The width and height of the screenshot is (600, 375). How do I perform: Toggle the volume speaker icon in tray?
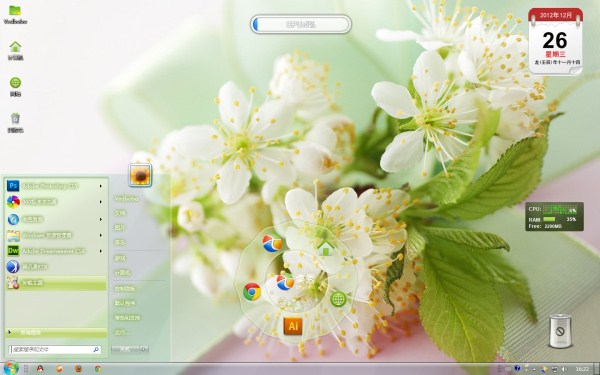(x=564, y=369)
